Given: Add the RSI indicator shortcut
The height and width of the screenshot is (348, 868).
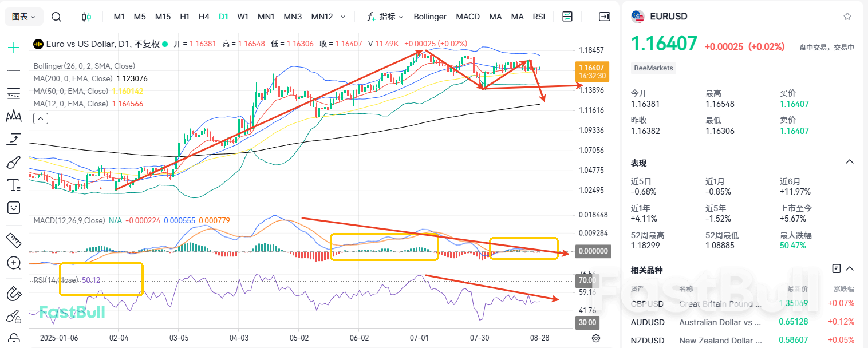Looking at the screenshot, I should (x=539, y=17).
